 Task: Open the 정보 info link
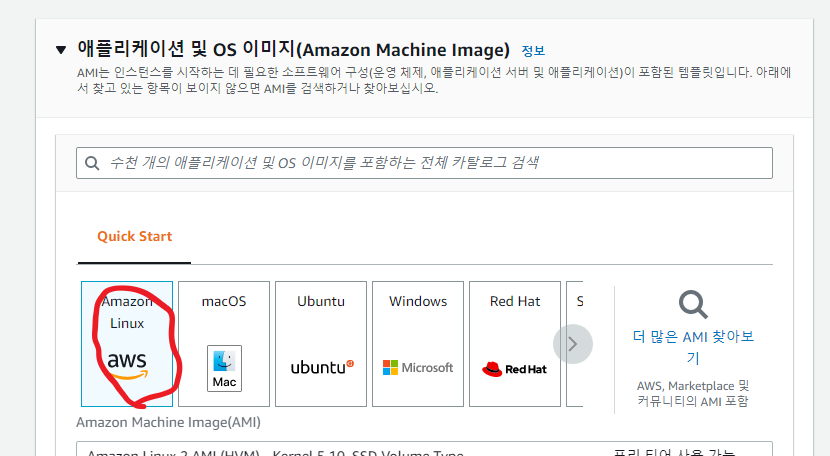coord(533,51)
